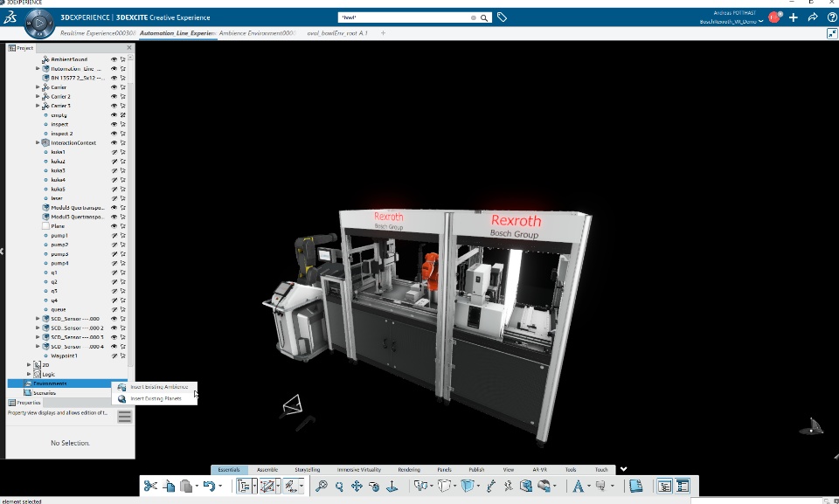This screenshot has height=504, width=839.
Task: Select the Scenarios tree item
Action: tap(45, 393)
